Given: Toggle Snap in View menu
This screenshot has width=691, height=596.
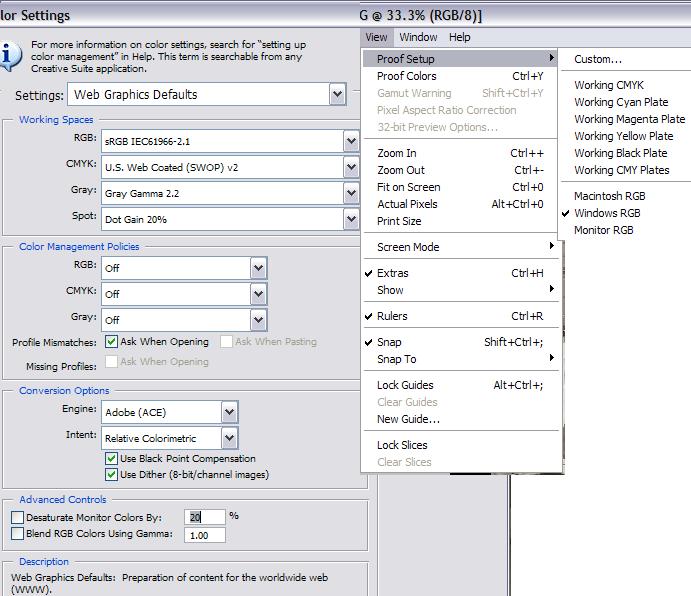Looking at the screenshot, I should pos(460,342).
